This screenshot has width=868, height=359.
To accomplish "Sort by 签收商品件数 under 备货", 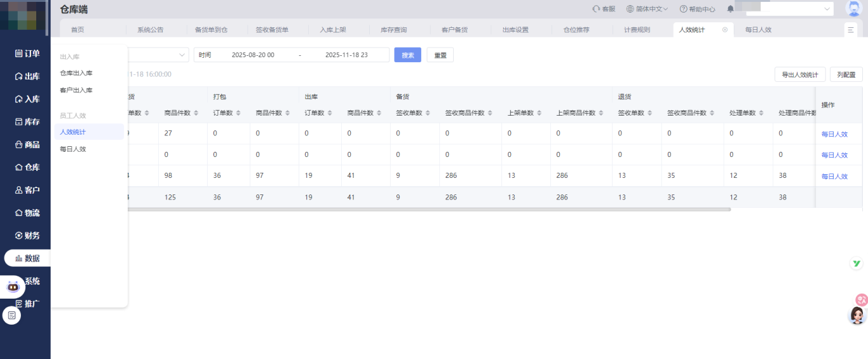I will (x=490, y=113).
